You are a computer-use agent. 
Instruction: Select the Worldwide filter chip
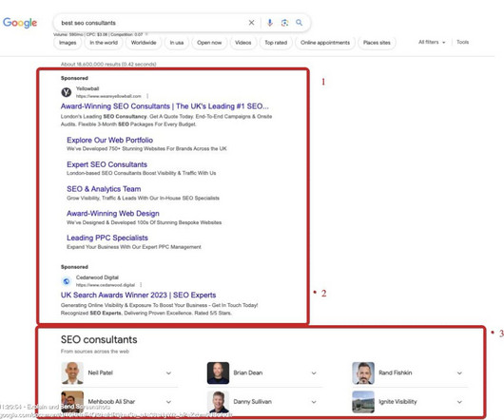[x=144, y=43]
